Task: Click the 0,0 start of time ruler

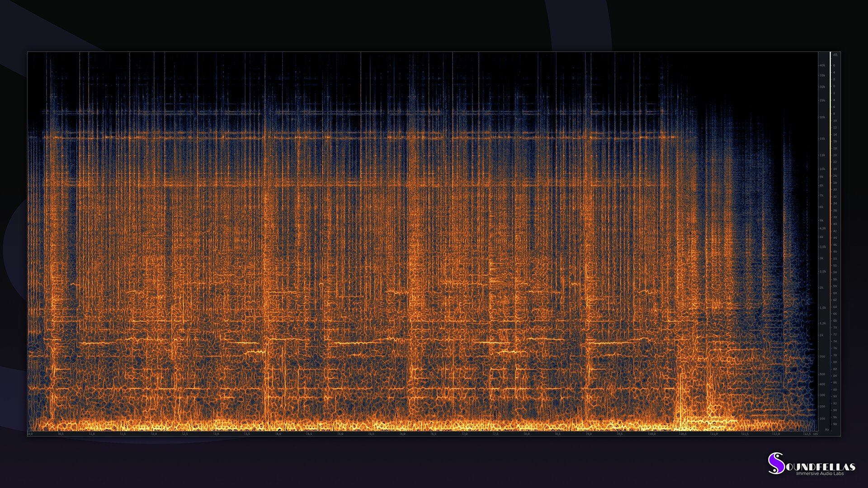Action: [30, 434]
